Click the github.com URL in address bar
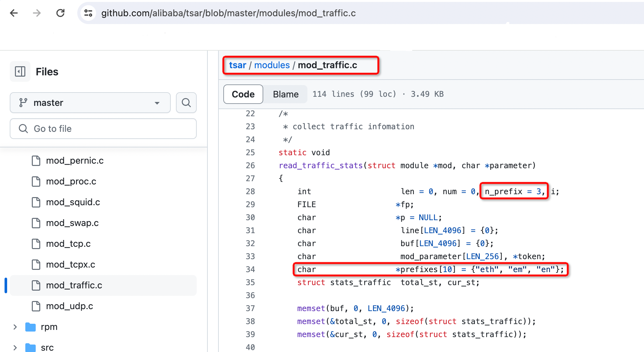The image size is (644, 352). coord(229,13)
